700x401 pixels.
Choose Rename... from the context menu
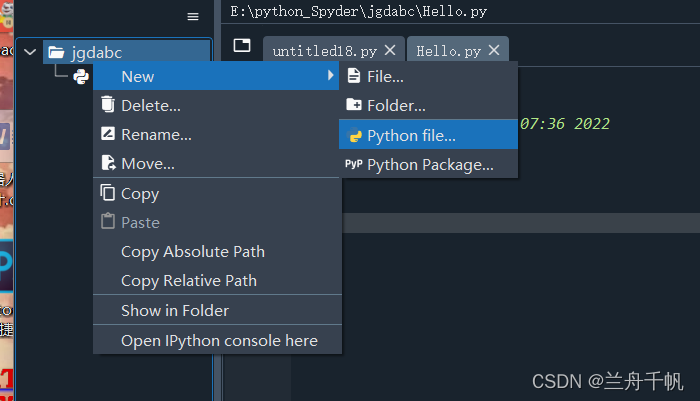156,134
